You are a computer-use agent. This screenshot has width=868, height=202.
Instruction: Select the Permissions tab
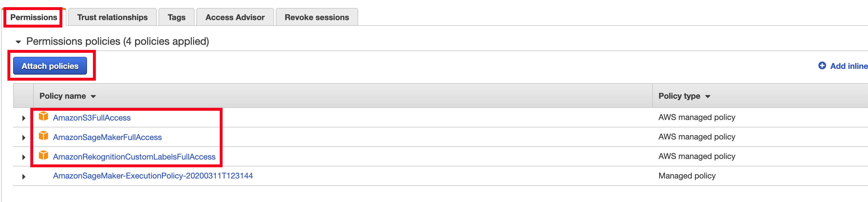click(34, 17)
